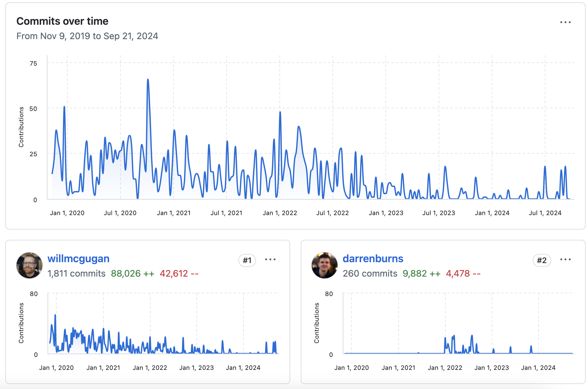Click Commits over time heading
Image resolution: width=588 pixels, height=389 pixels.
click(x=62, y=21)
